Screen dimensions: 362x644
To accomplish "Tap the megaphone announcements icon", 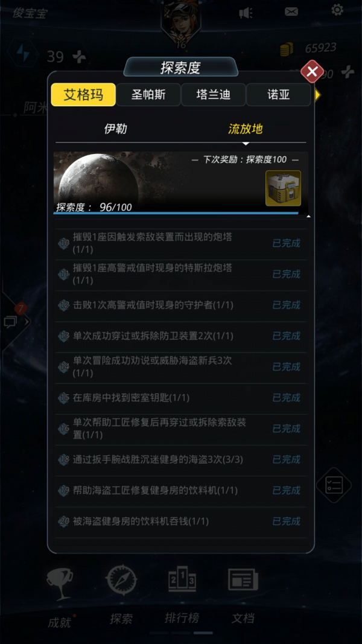I will tap(246, 13).
